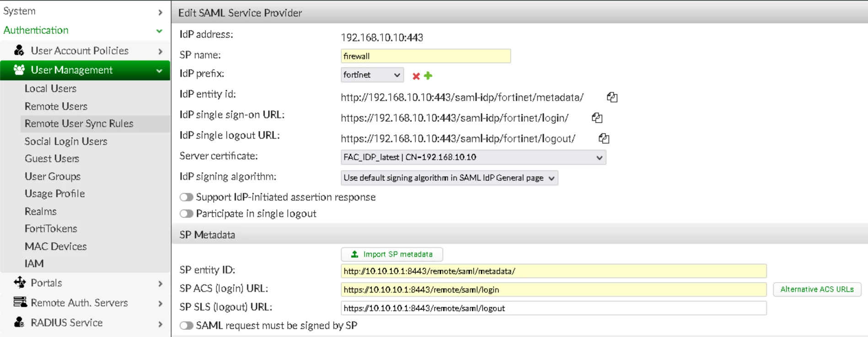The image size is (868, 337).
Task: Open User Groups page
Action: pos(53,176)
